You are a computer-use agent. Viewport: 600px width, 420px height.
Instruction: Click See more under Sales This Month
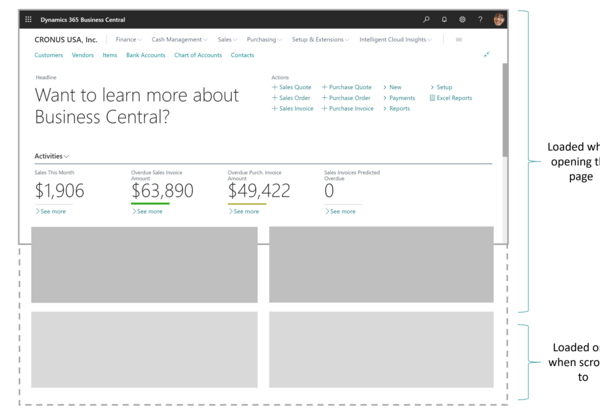pyautogui.click(x=51, y=212)
